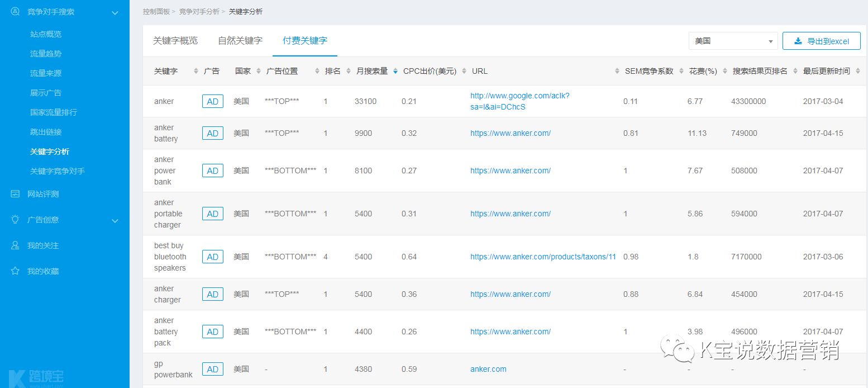Click the competitor search user icon

[15, 12]
